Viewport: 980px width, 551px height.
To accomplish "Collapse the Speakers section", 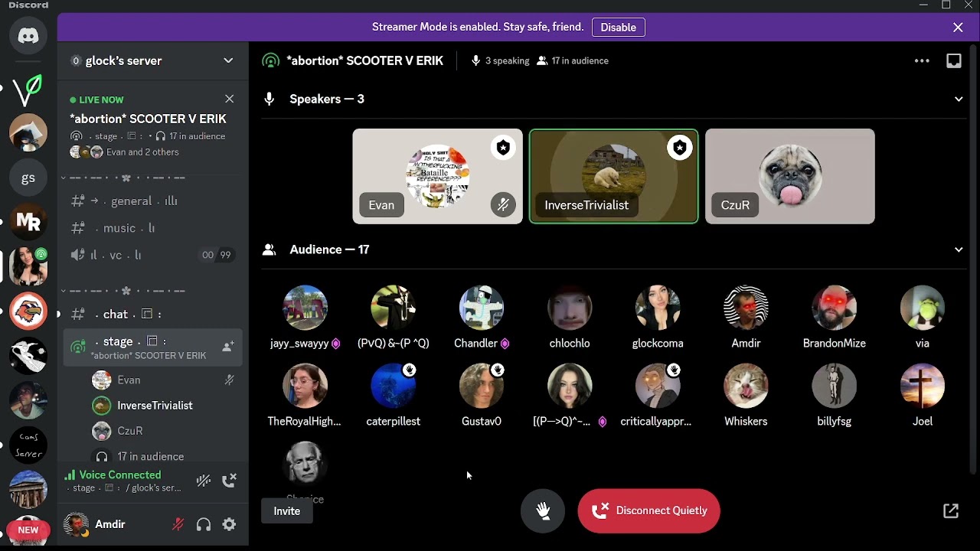I will point(959,99).
